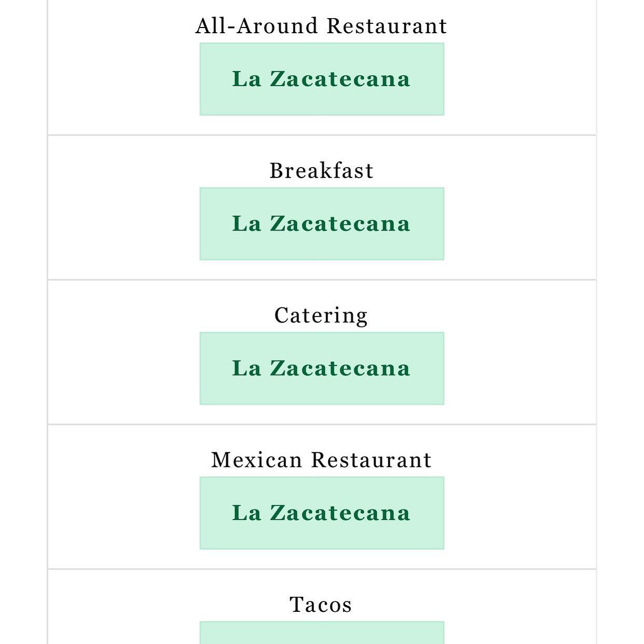Click "Restaurant" in the Mexican Restaurant heading
Image resolution: width=644 pixels, height=644 pixels.
pos(372,460)
